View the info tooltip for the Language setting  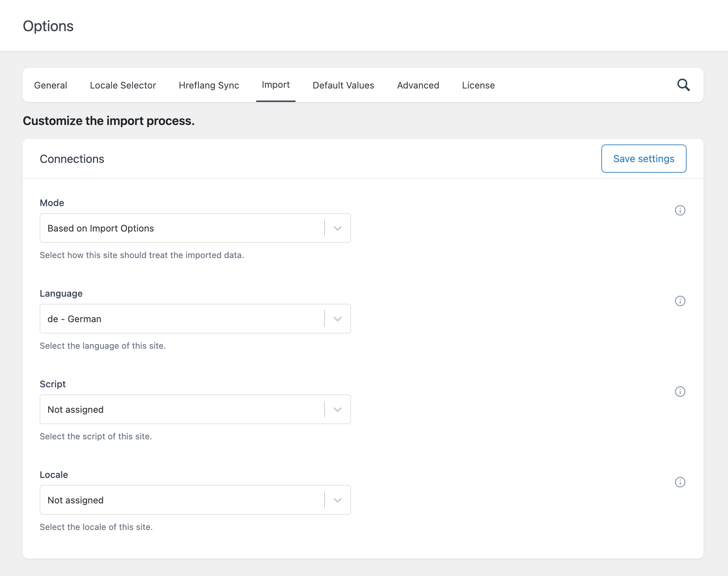tap(680, 301)
